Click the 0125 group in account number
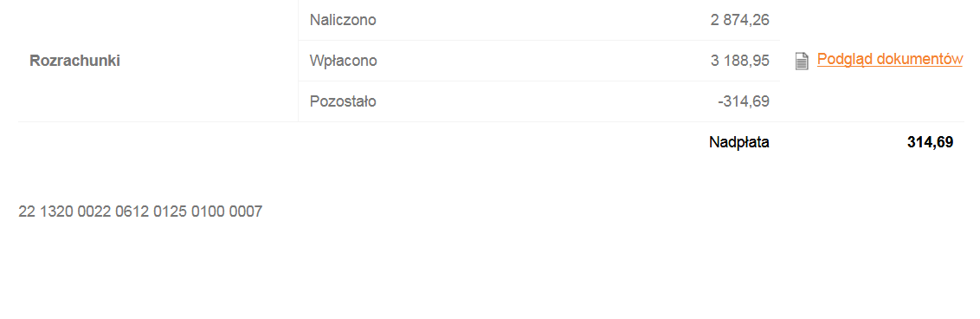Image resolution: width=980 pixels, height=319 pixels. [x=171, y=212]
